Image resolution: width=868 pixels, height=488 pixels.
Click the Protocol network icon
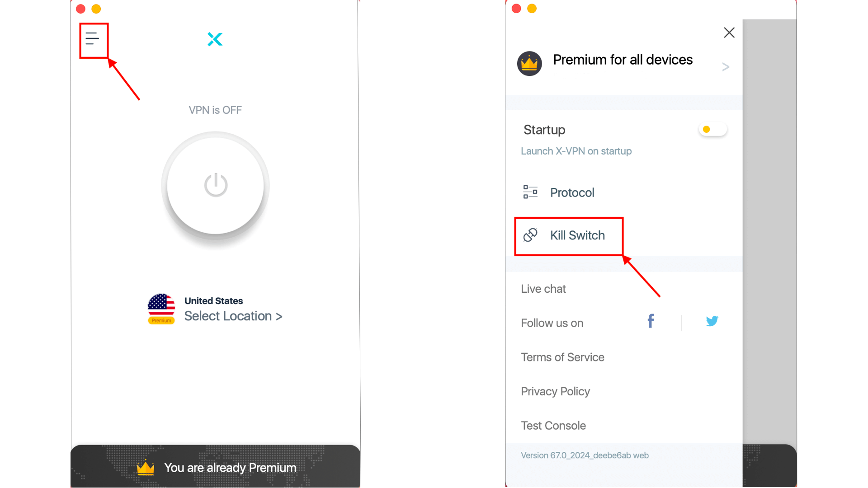coord(529,192)
